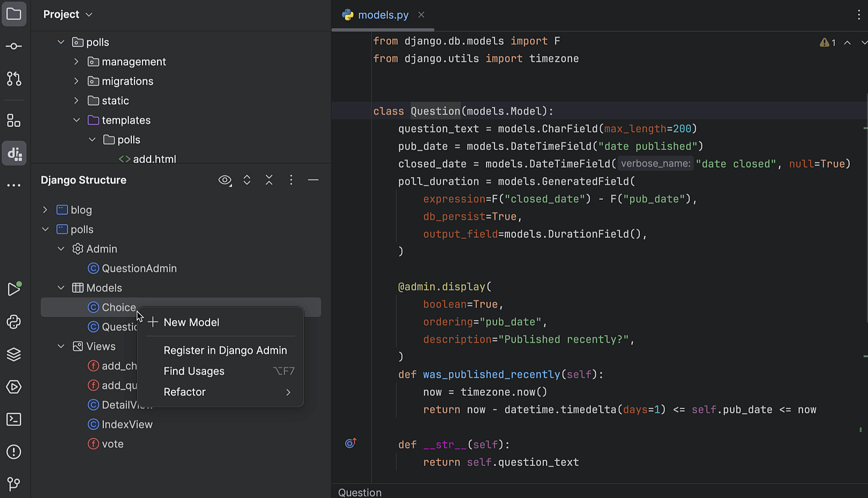Select IndexView in the Views list
Screen dimensions: 868x498
pyautogui.click(x=127, y=425)
